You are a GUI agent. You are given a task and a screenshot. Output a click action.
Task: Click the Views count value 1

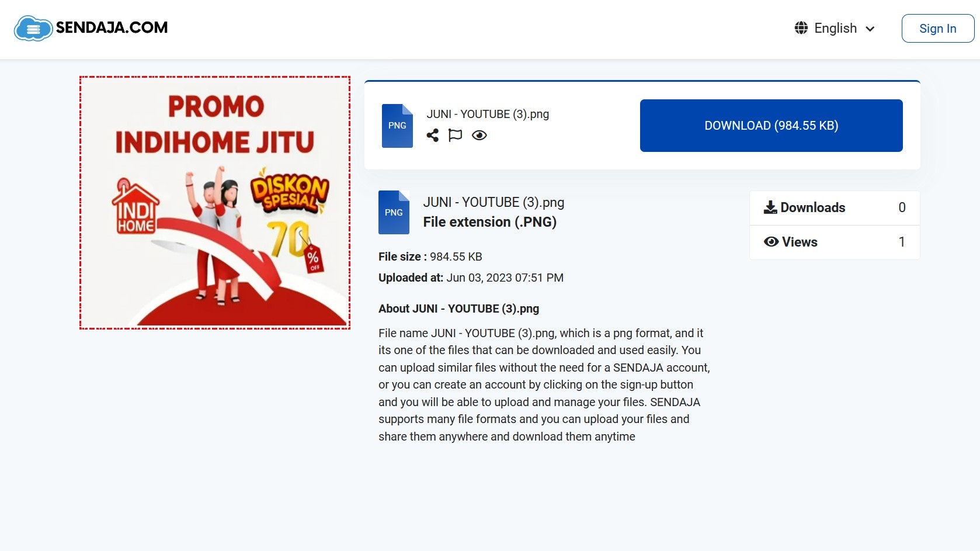click(902, 242)
